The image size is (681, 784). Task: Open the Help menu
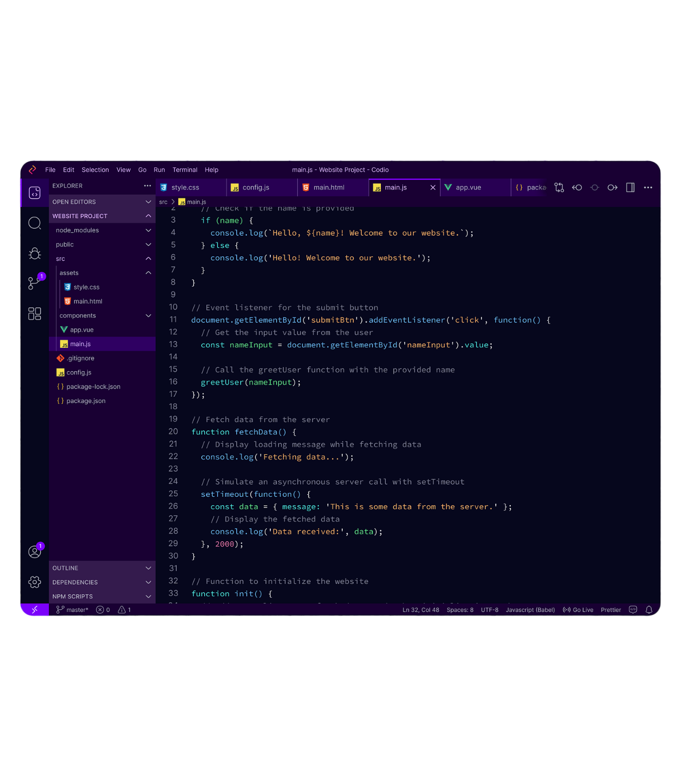[x=212, y=170]
